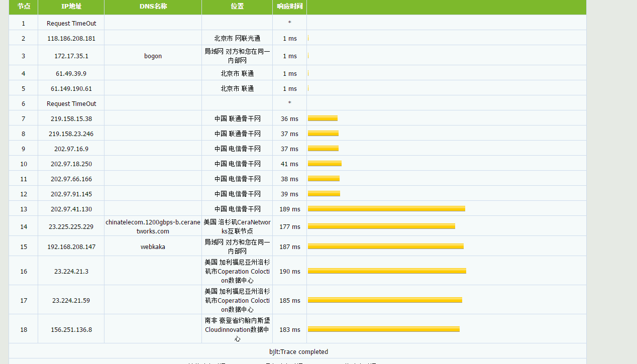The image size is (637, 364).
Task: Click the 177 ms response time
Action: click(x=289, y=227)
